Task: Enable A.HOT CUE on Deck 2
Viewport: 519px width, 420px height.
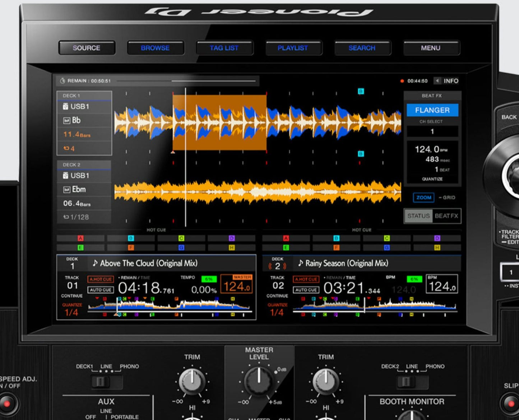Action: point(306,279)
